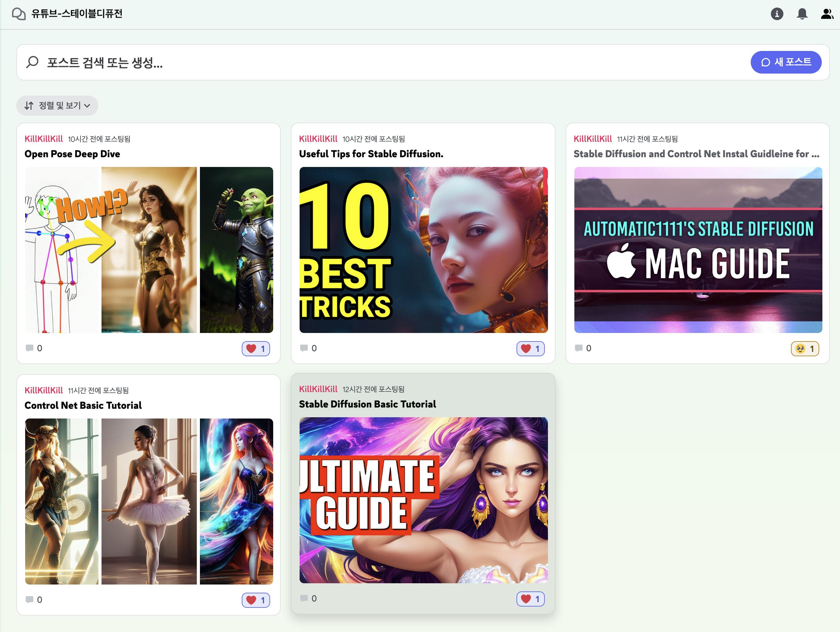840x632 pixels.
Task: Open 'Useful Tips for Stable Diffusion.' title
Action: point(371,154)
